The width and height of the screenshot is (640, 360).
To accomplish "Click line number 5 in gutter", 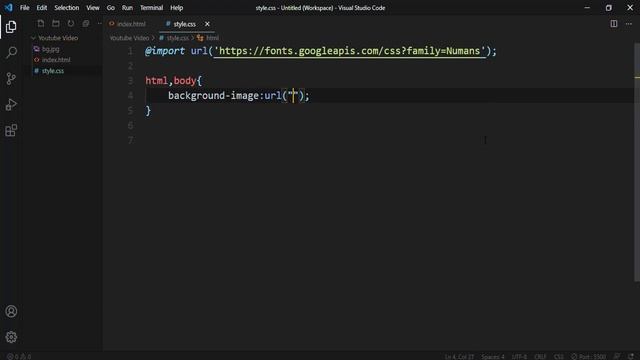I will (x=130, y=111).
